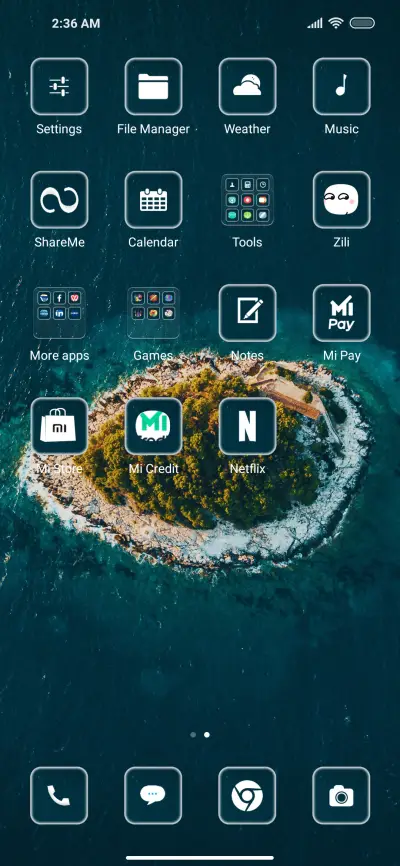Open the Weather app

point(247,87)
